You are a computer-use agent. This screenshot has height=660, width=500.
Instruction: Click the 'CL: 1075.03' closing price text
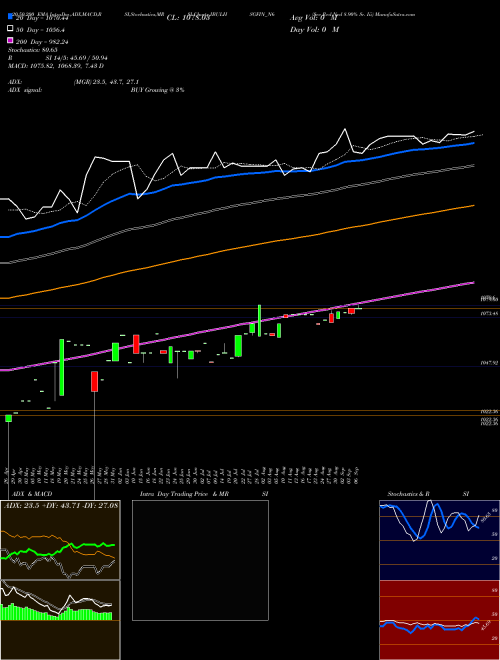pyautogui.click(x=188, y=18)
